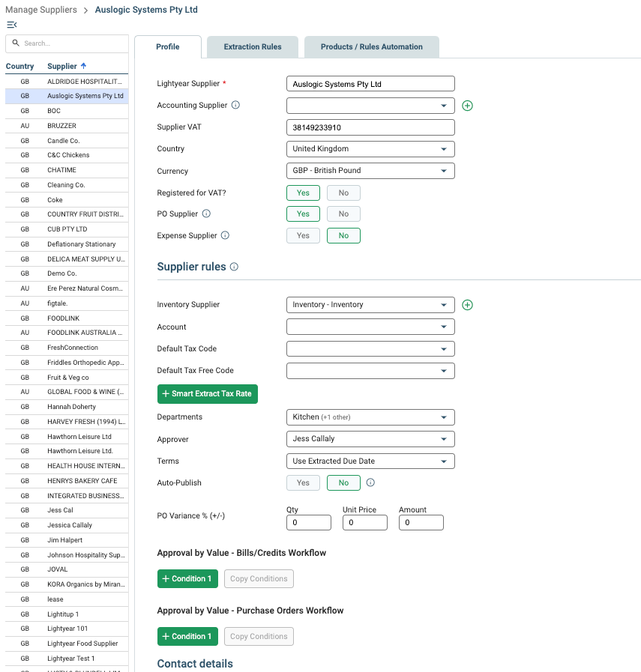Screen dimensions: 641x672
Task: Add Condition 1 for Bills/Credits Workflow
Action: [187, 578]
